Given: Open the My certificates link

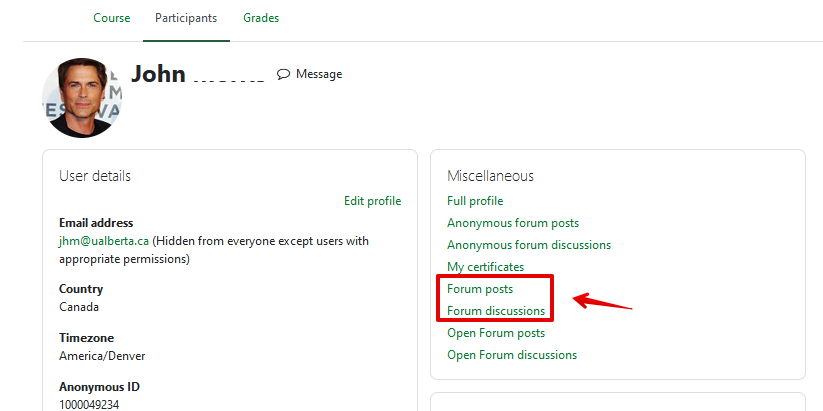Looking at the screenshot, I should pos(485,267).
